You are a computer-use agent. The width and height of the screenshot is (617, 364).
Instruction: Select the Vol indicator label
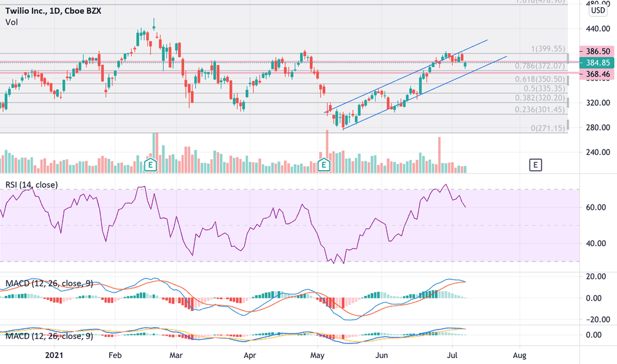pyautogui.click(x=11, y=23)
